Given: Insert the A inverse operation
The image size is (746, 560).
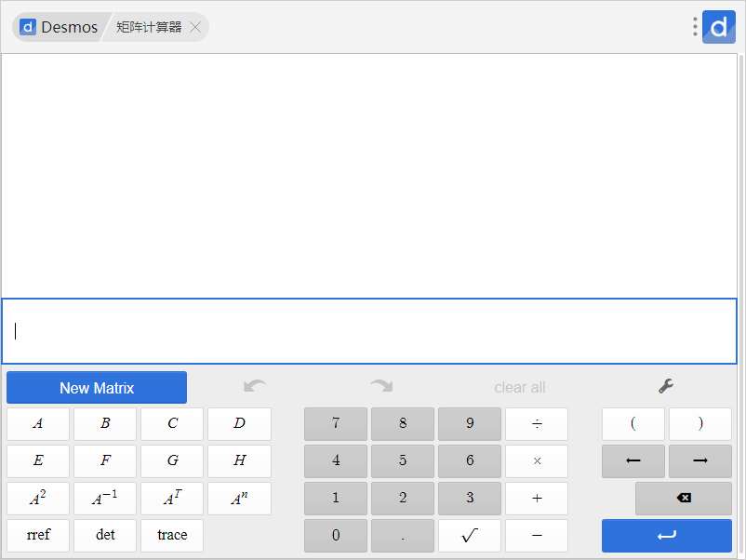Looking at the screenshot, I should 105,499.
